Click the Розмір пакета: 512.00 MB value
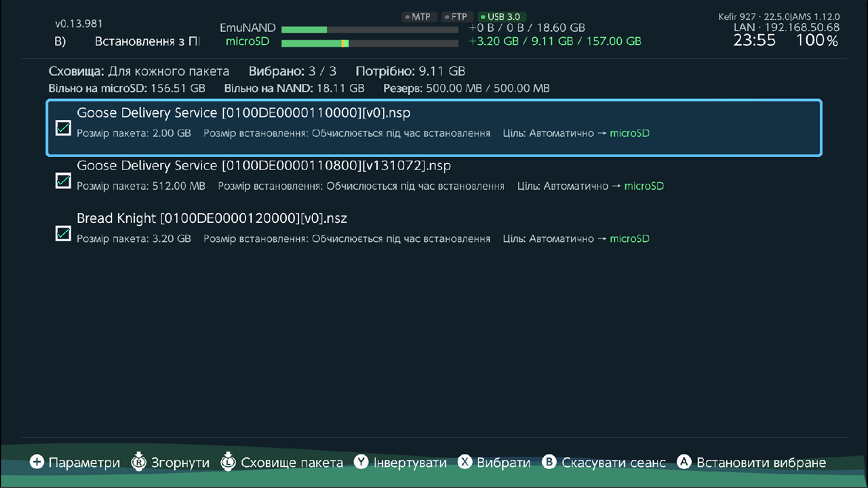The image size is (868, 488). pos(141,186)
